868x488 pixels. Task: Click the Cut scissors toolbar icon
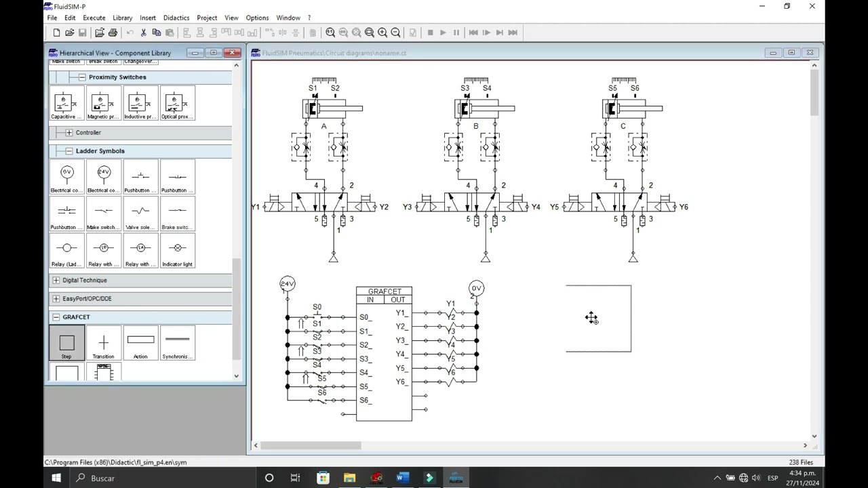(143, 33)
